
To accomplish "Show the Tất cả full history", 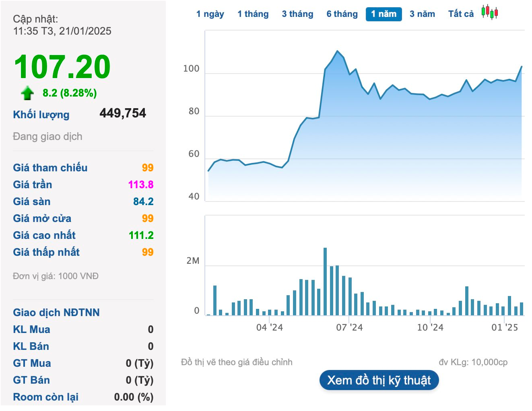I will click(461, 14).
